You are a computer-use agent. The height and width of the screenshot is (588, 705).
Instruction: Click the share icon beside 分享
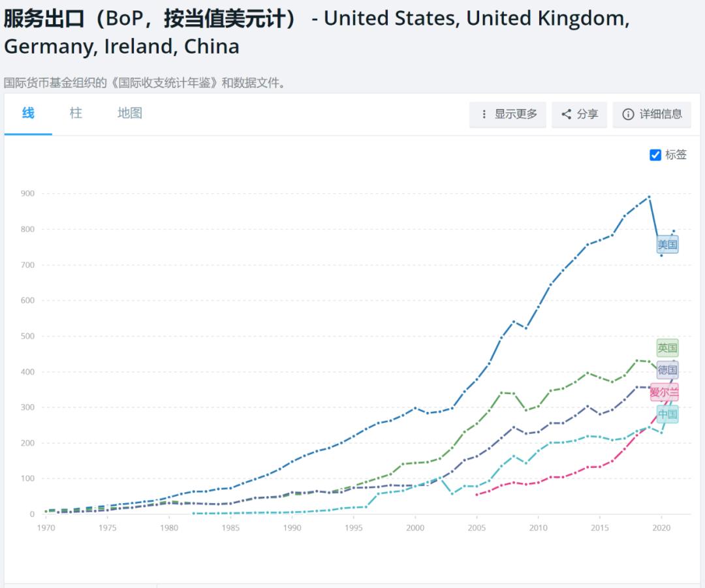click(x=565, y=114)
